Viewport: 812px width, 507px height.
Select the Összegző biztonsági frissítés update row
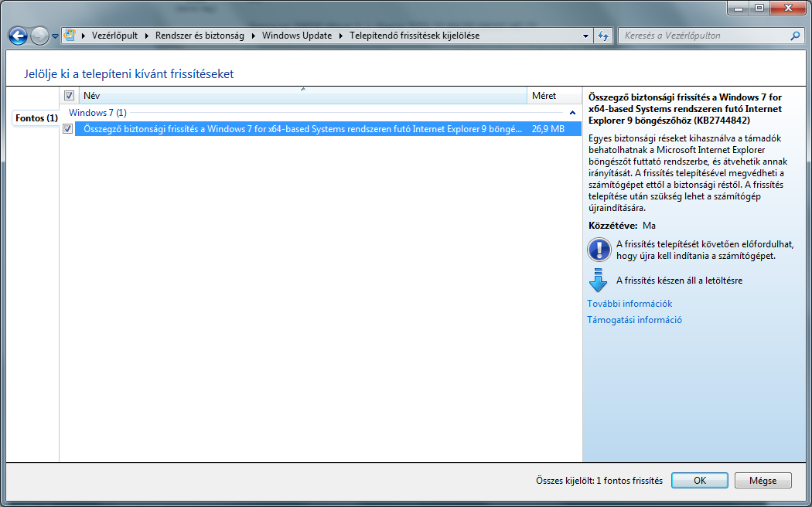[328, 129]
